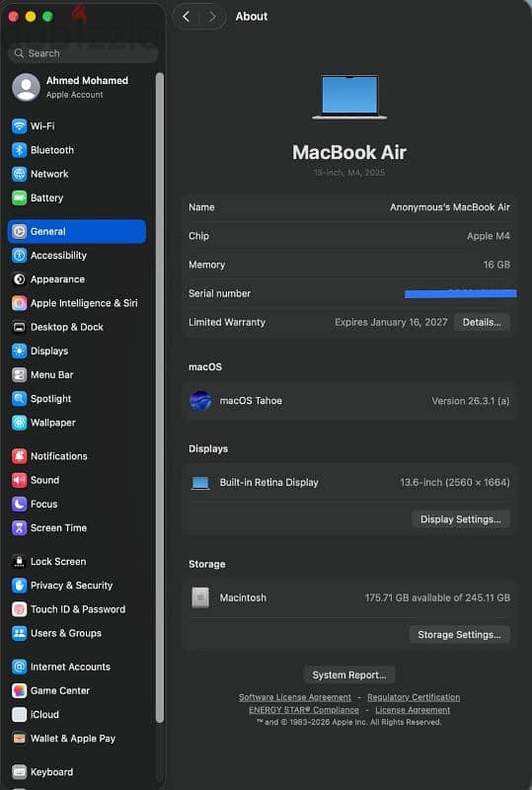532x790 pixels.
Task: Open iCloud icon in sidebar
Action: [x=19, y=714]
